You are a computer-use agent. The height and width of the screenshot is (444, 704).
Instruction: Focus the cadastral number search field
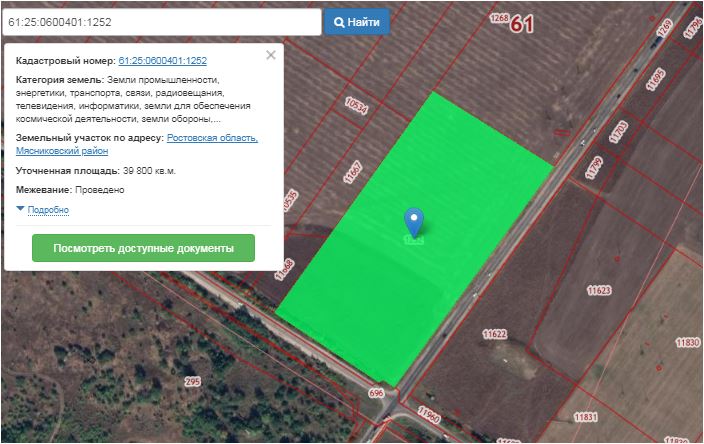click(162, 21)
